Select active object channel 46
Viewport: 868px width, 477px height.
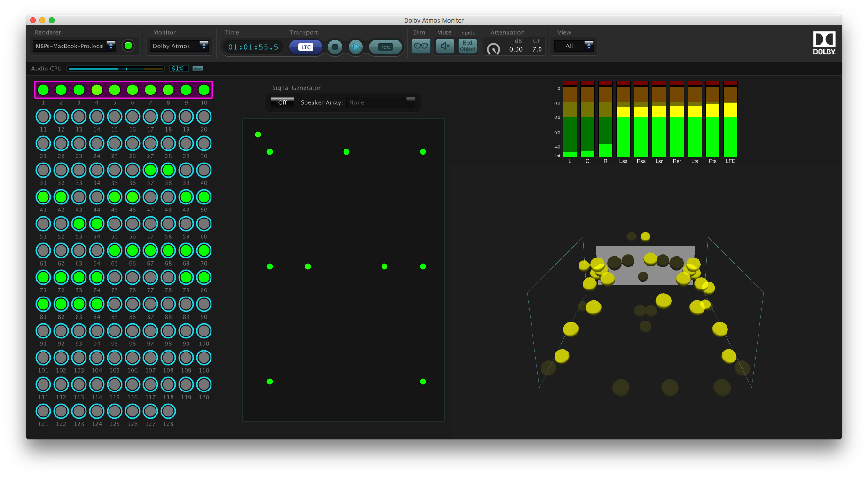pos(133,196)
